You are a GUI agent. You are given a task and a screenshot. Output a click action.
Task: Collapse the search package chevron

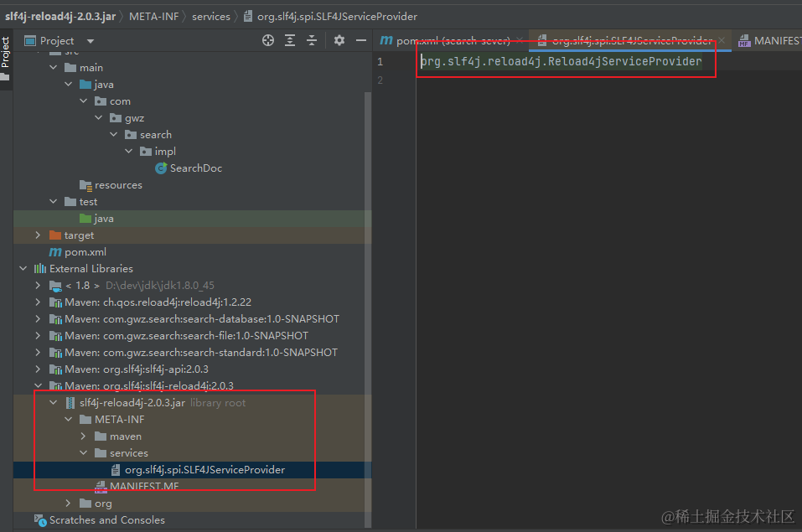pos(113,135)
